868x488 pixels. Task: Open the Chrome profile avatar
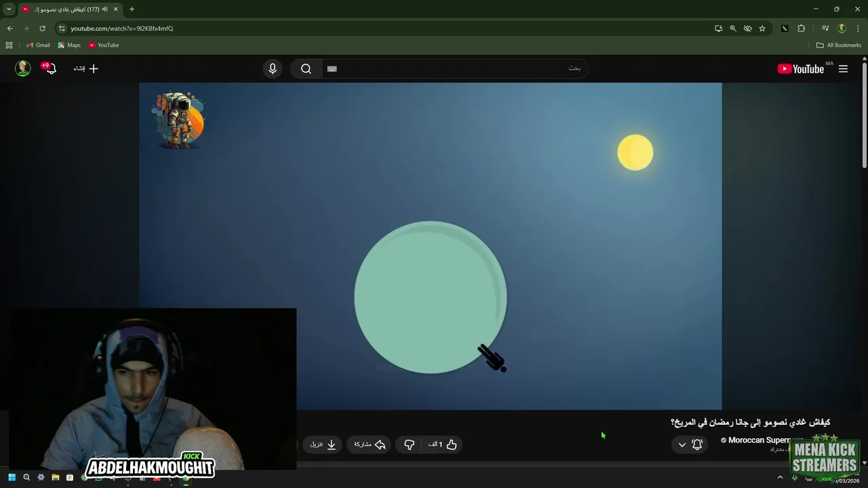point(842,28)
